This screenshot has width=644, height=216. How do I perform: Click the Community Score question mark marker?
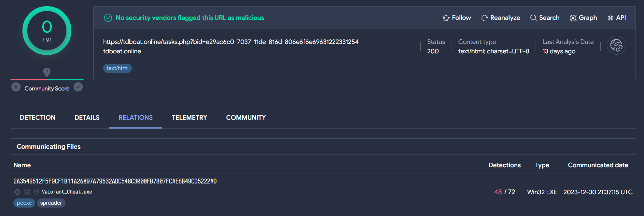[47, 72]
